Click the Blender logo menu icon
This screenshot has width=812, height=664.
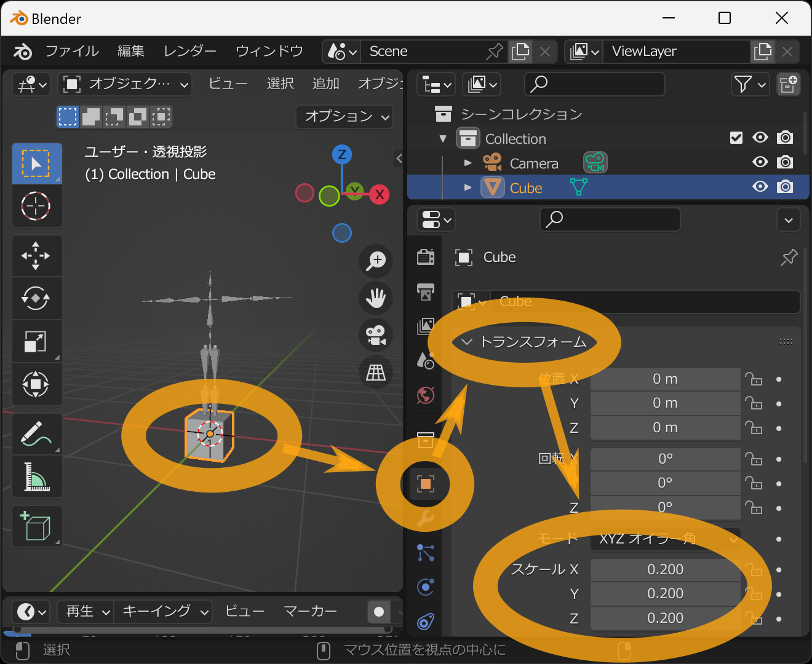click(23, 52)
